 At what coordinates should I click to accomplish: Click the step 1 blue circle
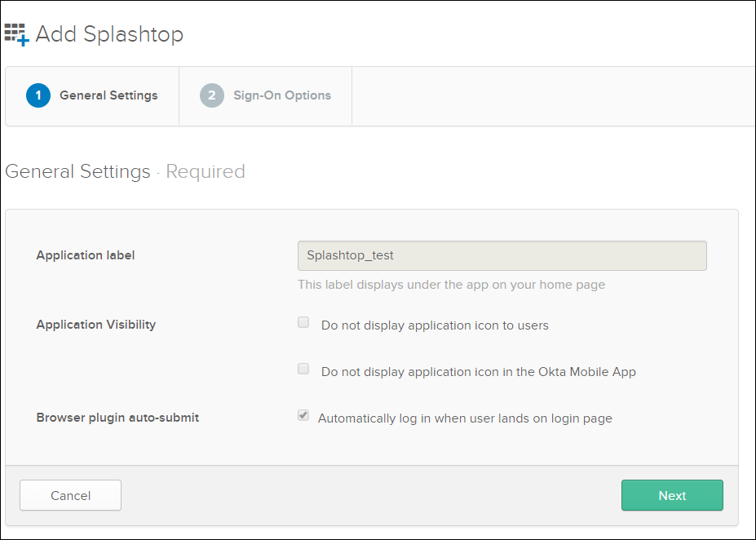pos(38,95)
